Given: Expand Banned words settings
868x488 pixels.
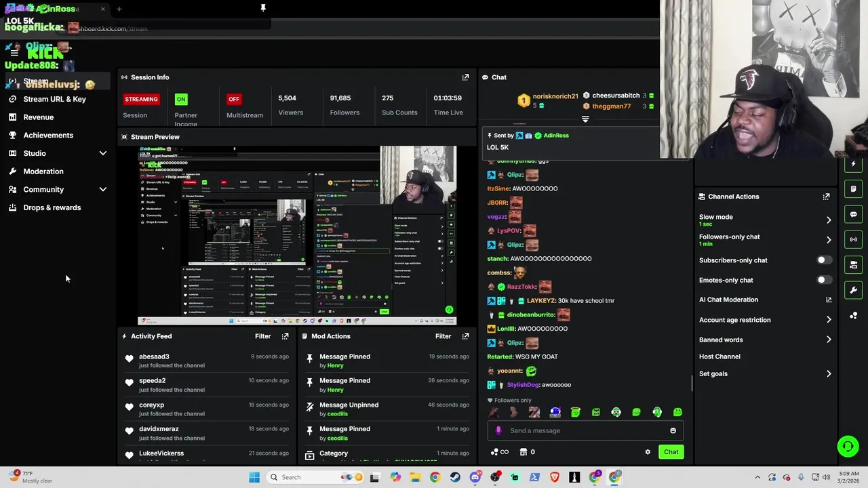Looking at the screenshot, I should click(829, 340).
